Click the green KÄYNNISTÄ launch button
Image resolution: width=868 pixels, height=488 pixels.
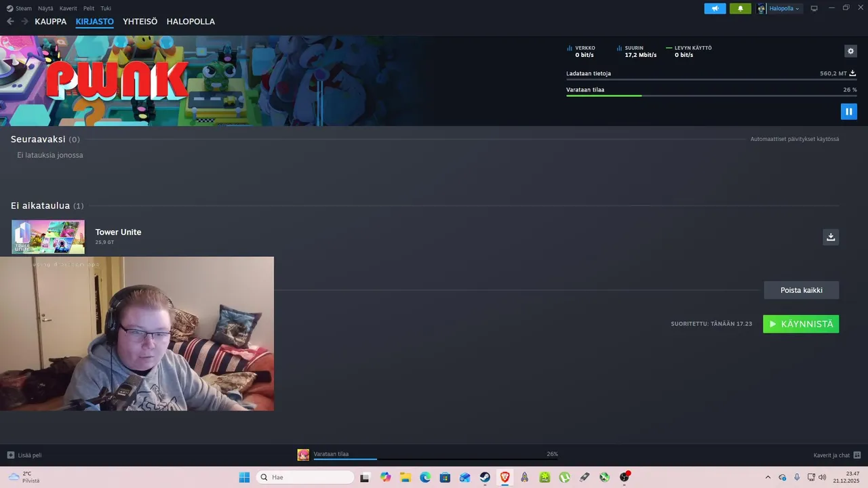pyautogui.click(x=801, y=324)
